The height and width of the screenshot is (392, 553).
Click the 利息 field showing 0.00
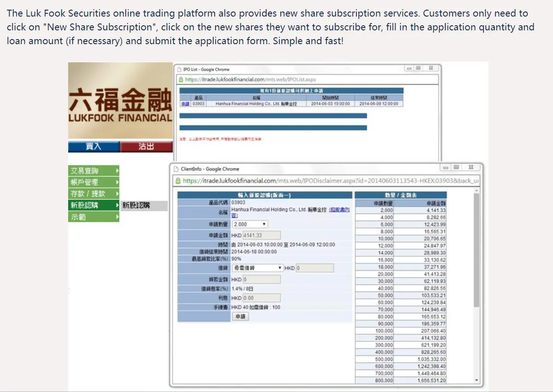(x=262, y=298)
